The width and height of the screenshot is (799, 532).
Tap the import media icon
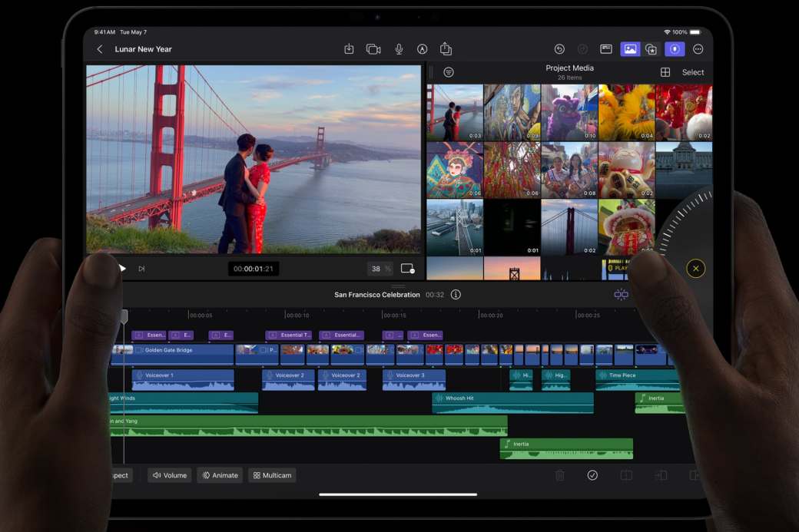coord(349,49)
